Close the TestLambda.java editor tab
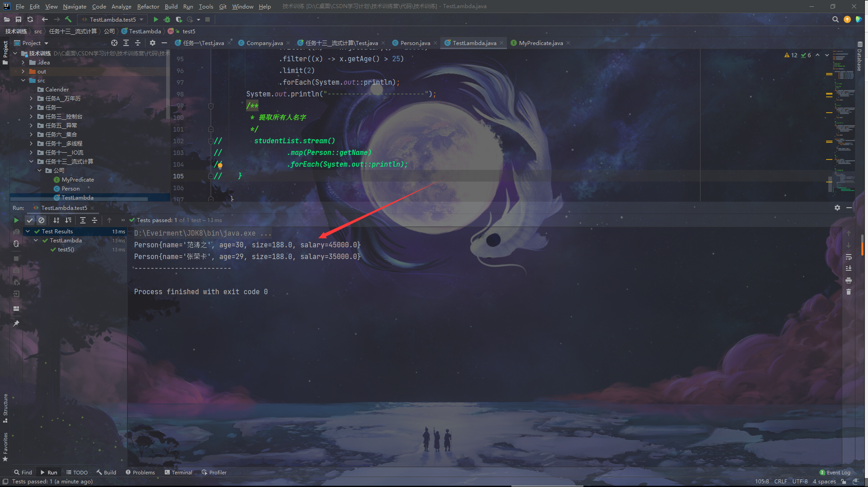This screenshot has height=487, width=868. [502, 43]
